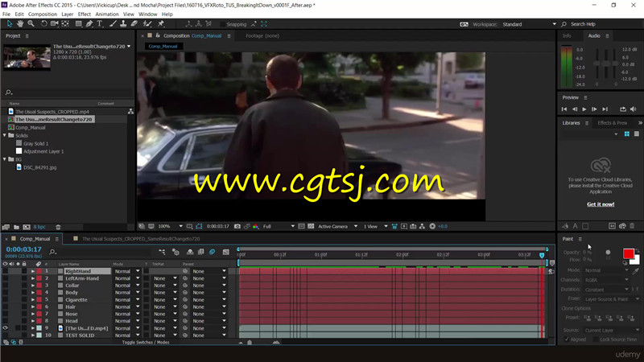Select the Clone Stamp tool

point(123,24)
